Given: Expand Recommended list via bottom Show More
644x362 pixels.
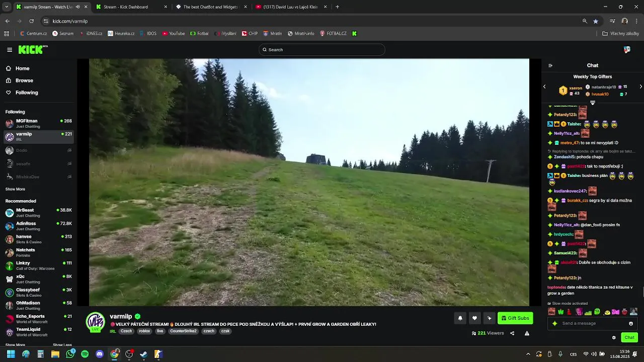Looking at the screenshot, I should (x=15, y=345).
